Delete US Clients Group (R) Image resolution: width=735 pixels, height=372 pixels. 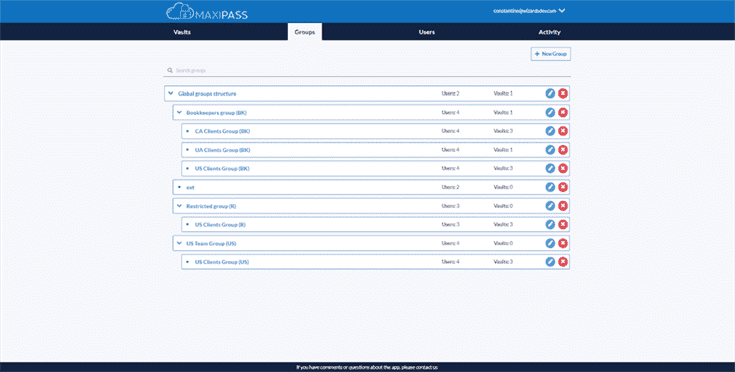coord(563,224)
